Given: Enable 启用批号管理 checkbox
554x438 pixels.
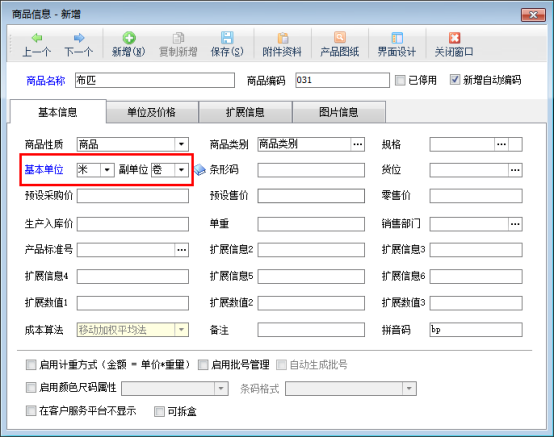Looking at the screenshot, I should [x=203, y=365].
